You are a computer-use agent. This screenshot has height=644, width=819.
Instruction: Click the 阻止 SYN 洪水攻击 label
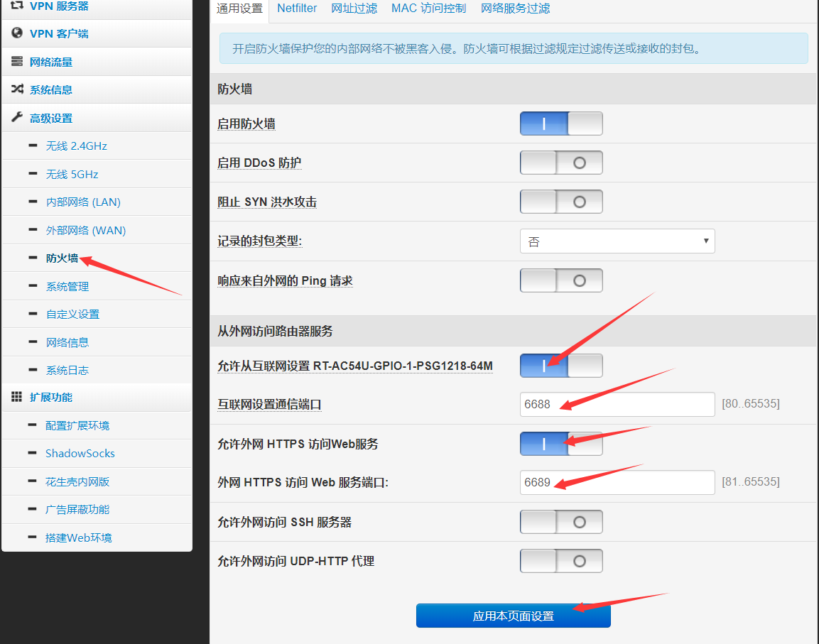[267, 202]
